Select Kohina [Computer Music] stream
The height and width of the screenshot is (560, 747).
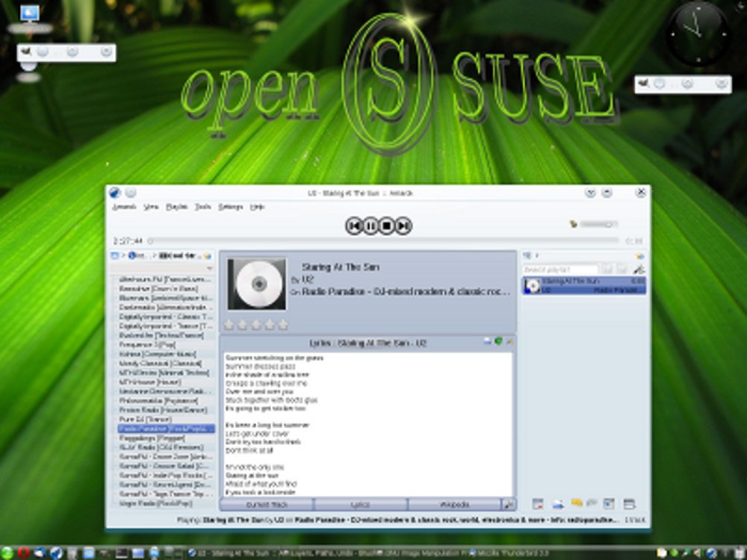point(157,354)
